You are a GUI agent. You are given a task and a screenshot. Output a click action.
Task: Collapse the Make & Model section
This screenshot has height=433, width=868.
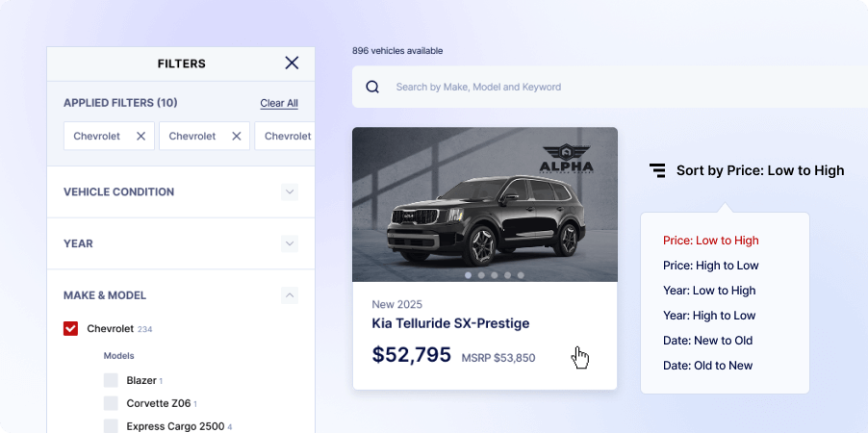tap(290, 295)
